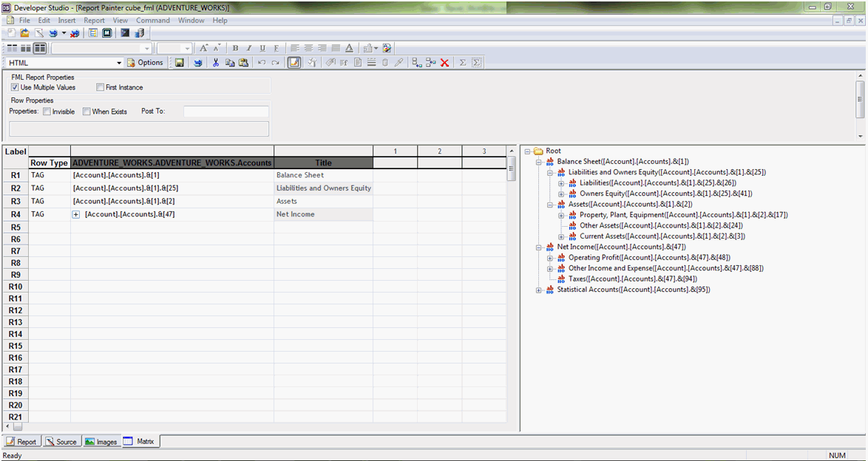Check the When Exists row property
868x461 pixels.
pos(87,112)
